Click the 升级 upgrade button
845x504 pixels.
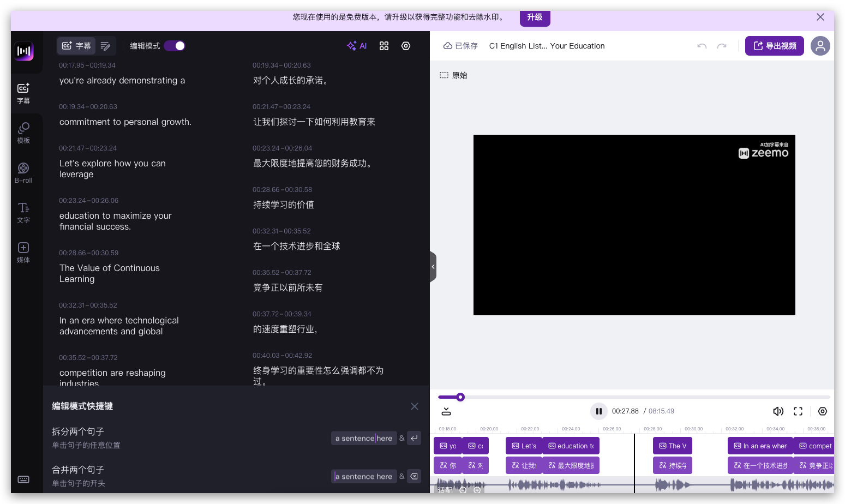click(535, 17)
